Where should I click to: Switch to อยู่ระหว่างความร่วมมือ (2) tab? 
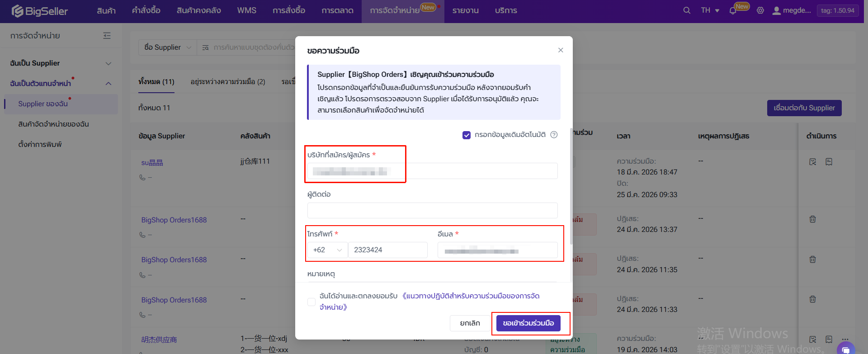point(228,82)
